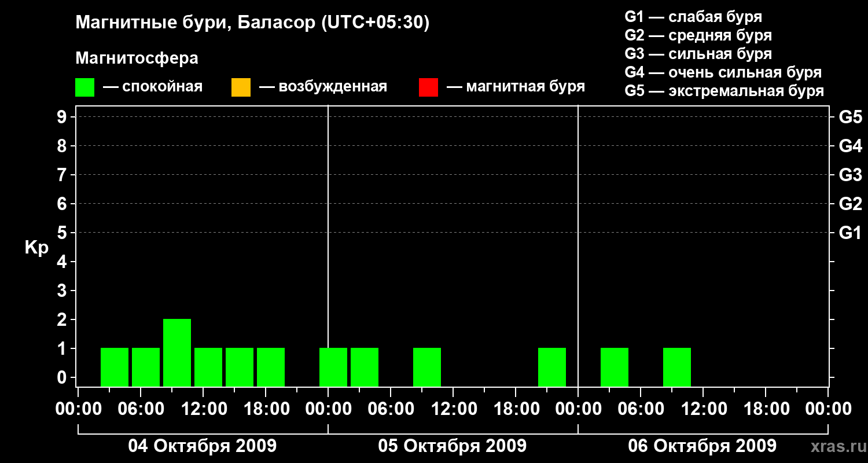Click the '06 Октября 2009' date label
Image resolution: width=868 pixels, height=463 pixels.
click(703, 446)
